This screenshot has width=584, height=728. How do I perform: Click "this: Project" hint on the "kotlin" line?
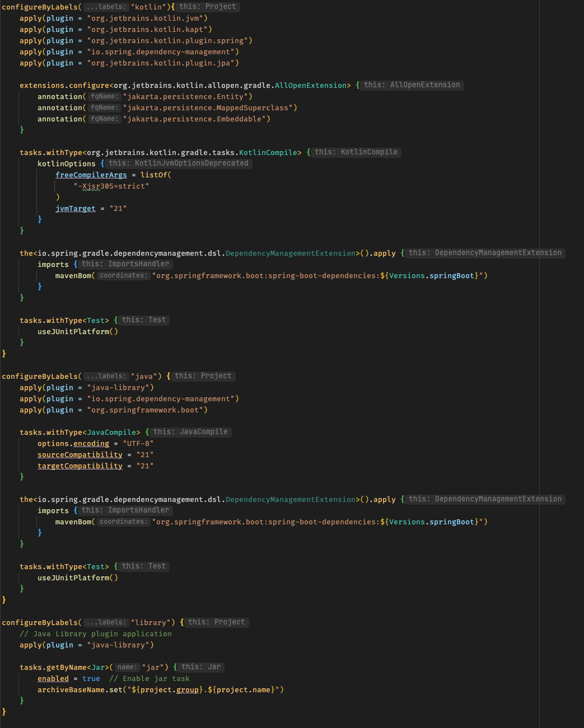coord(208,7)
